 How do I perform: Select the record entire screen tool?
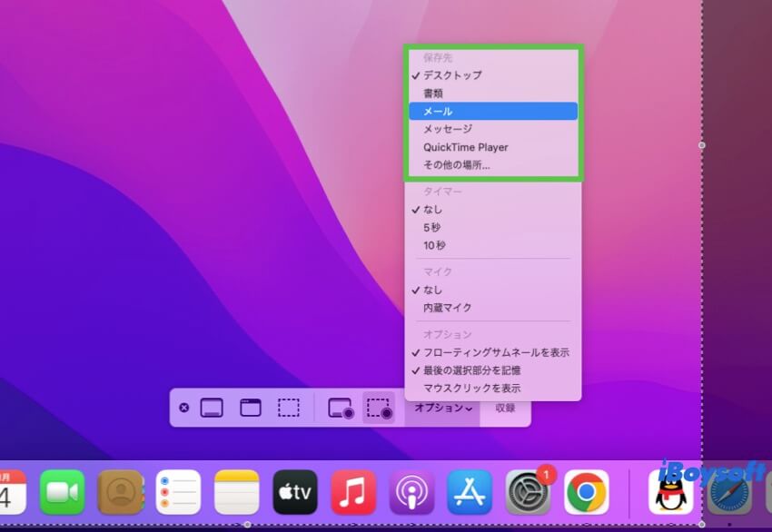coord(338,408)
